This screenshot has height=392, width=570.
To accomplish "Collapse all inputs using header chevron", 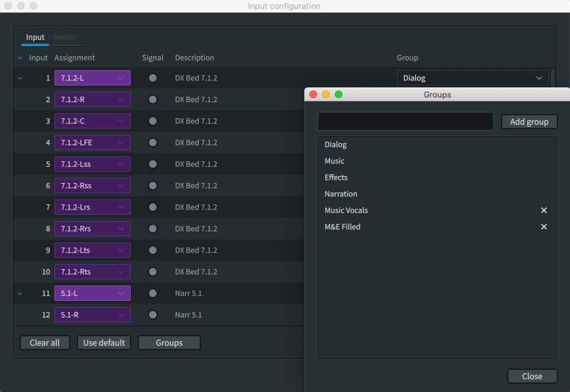I will (x=20, y=58).
